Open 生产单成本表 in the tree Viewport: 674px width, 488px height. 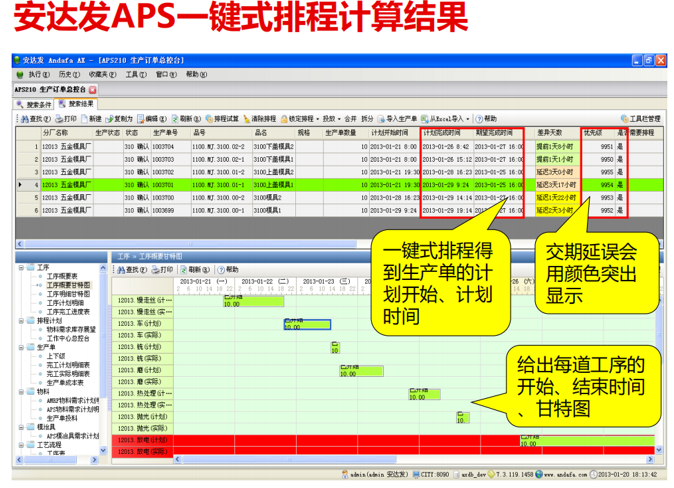65,383
